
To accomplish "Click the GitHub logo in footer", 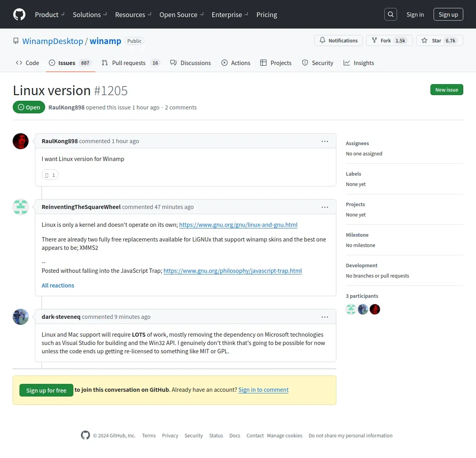I will tap(85, 435).
